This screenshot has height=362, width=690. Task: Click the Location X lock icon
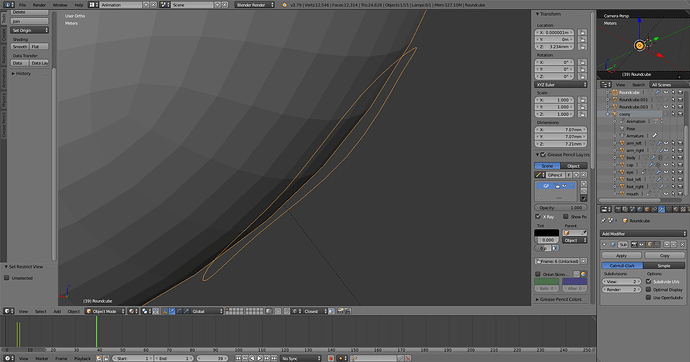582,33
